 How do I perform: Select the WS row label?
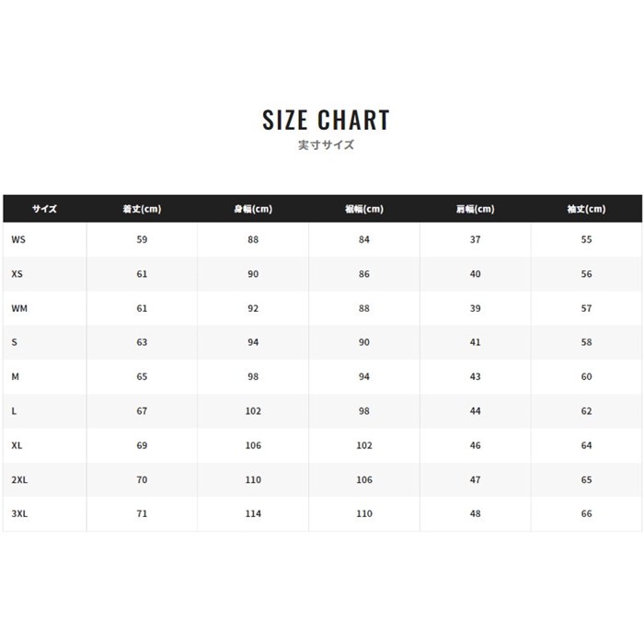click(x=18, y=239)
